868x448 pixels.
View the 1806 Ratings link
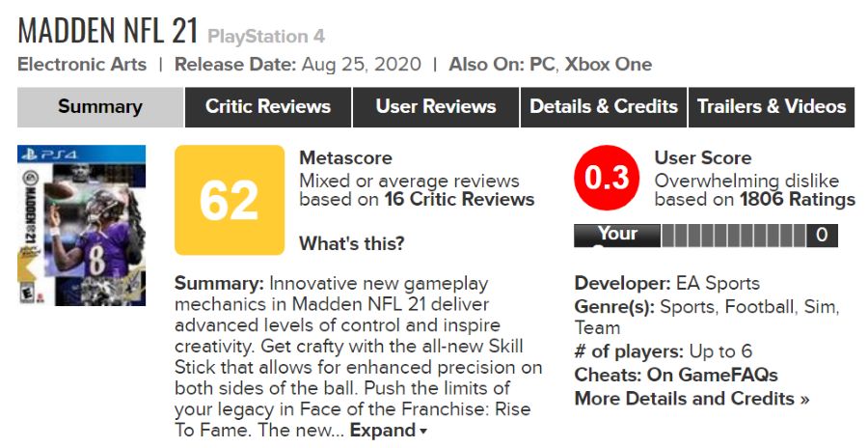click(x=797, y=200)
